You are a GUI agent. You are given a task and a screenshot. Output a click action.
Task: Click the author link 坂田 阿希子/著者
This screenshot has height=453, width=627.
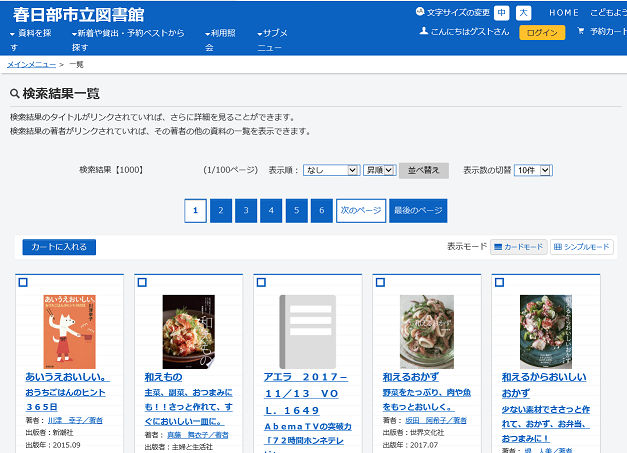436,421
